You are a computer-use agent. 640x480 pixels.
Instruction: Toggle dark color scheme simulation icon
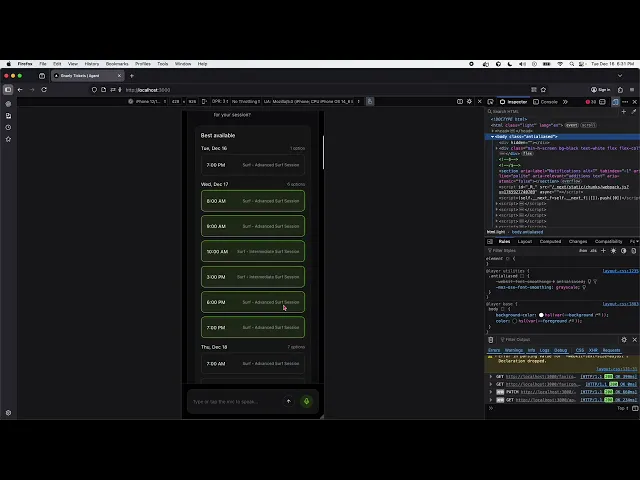623,251
